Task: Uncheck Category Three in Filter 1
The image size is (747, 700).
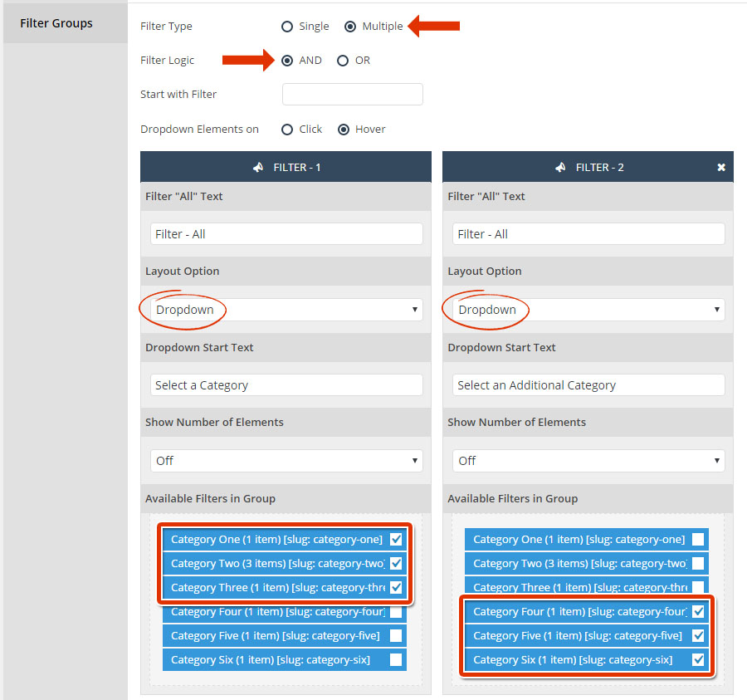Action: tap(396, 588)
